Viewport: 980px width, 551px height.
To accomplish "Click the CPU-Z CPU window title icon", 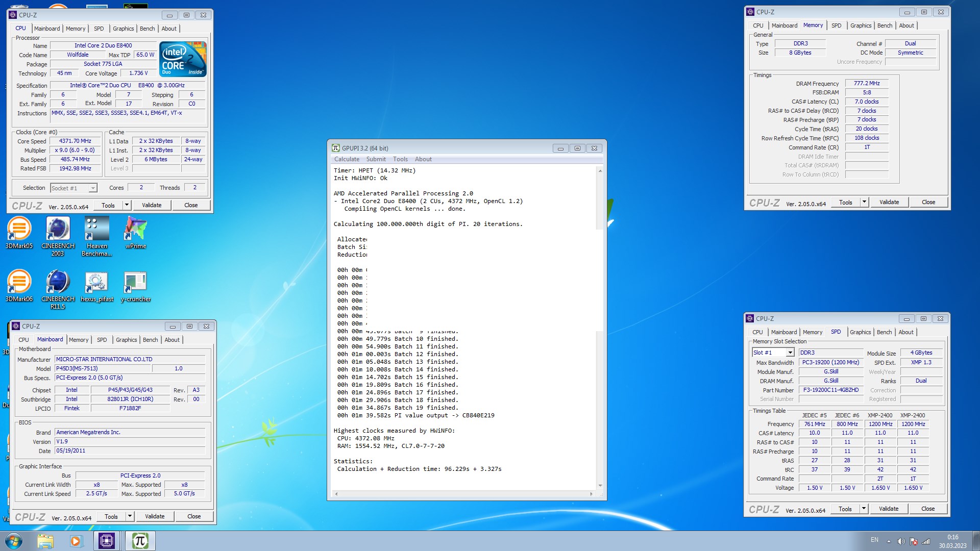I will click(x=13, y=15).
